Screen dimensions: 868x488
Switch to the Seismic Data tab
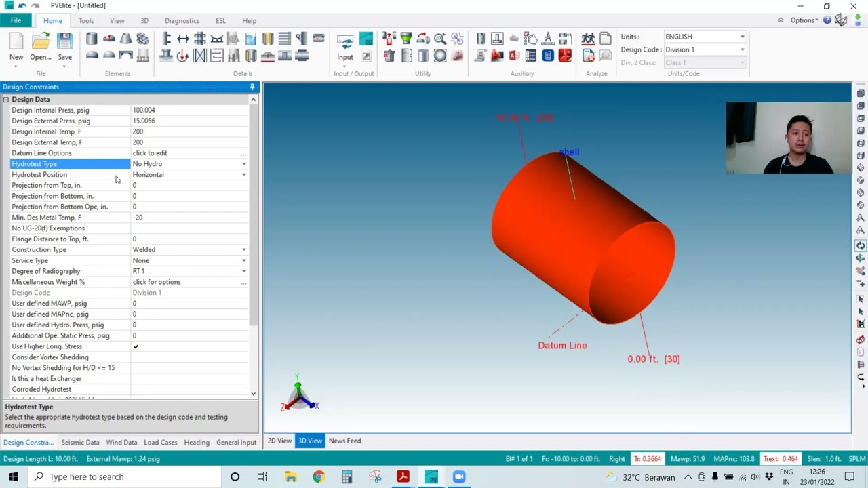[x=80, y=443]
